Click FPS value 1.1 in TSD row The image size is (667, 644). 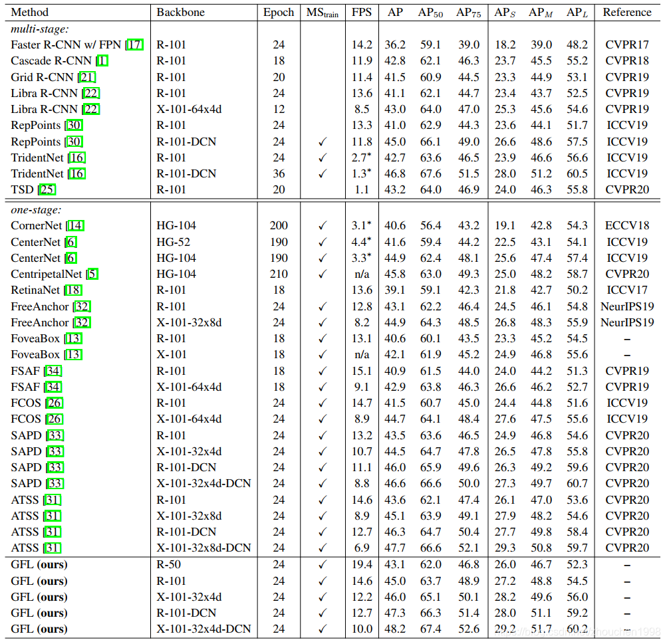(x=362, y=189)
